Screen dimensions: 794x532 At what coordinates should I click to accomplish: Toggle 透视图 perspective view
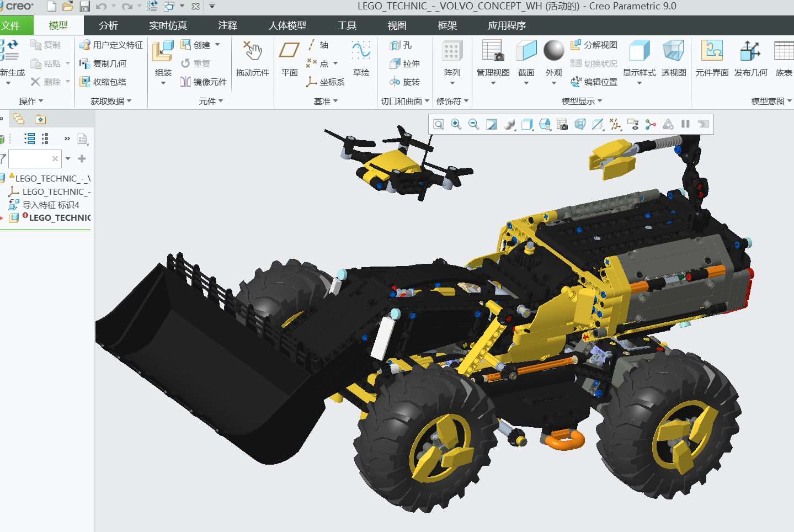674,58
